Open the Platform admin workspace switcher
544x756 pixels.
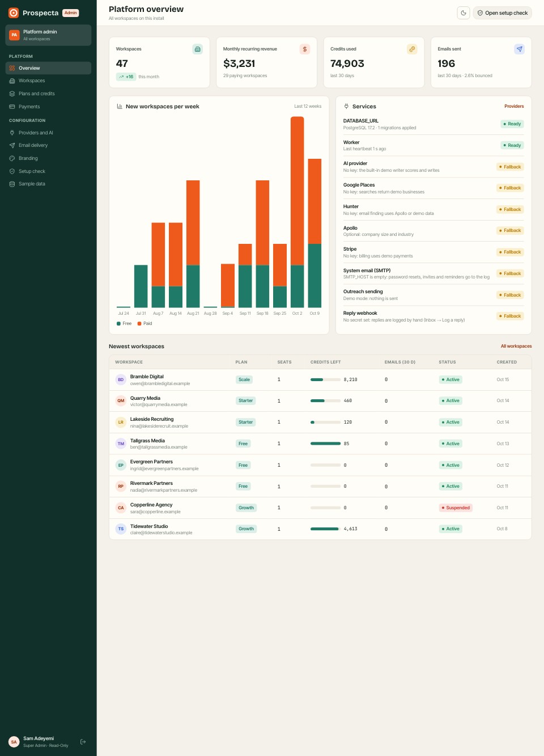[48, 35]
